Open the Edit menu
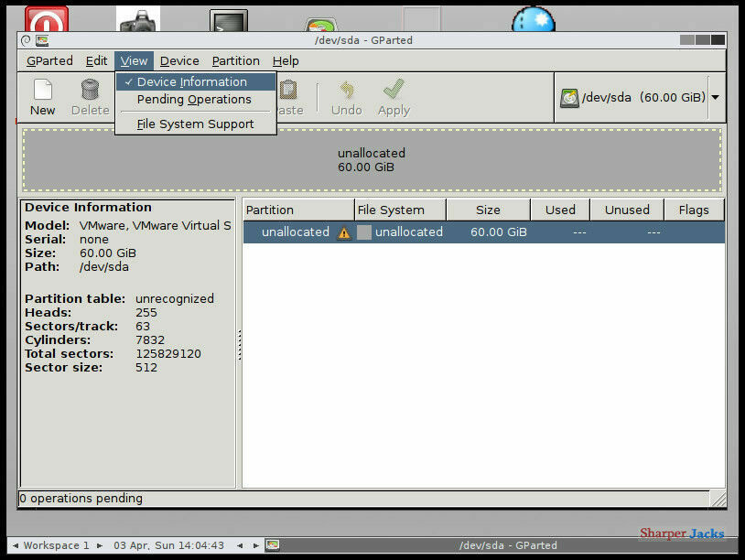This screenshot has width=745, height=560. tap(96, 60)
